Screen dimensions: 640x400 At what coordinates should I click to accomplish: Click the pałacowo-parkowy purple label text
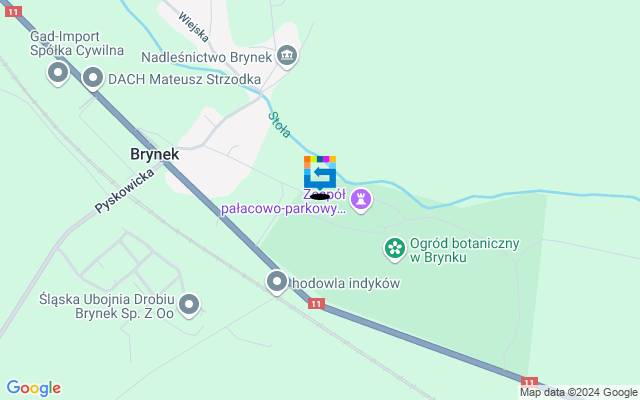tap(283, 209)
